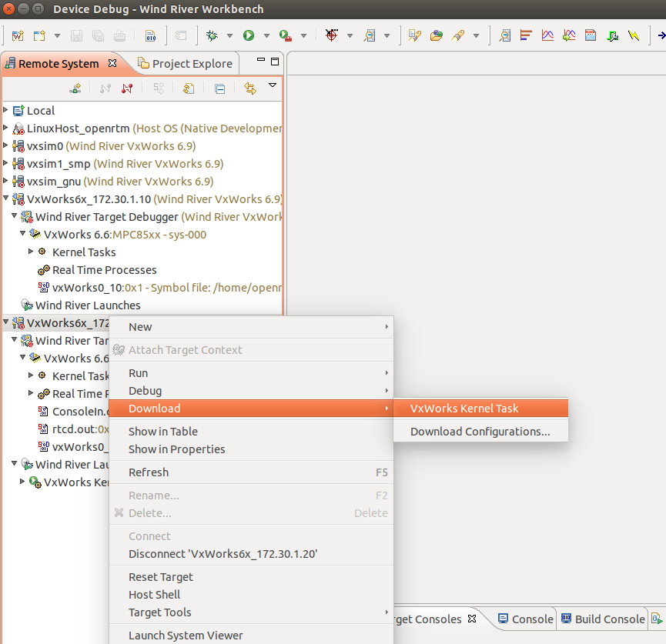Switch to the Build Console tab
The width and height of the screenshot is (666, 644).
[x=603, y=619]
